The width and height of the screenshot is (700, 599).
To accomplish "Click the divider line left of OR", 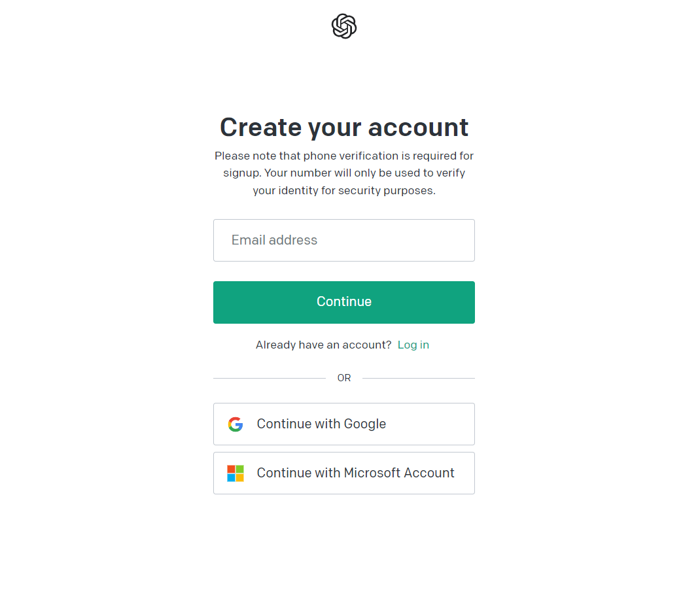I will click(x=269, y=378).
